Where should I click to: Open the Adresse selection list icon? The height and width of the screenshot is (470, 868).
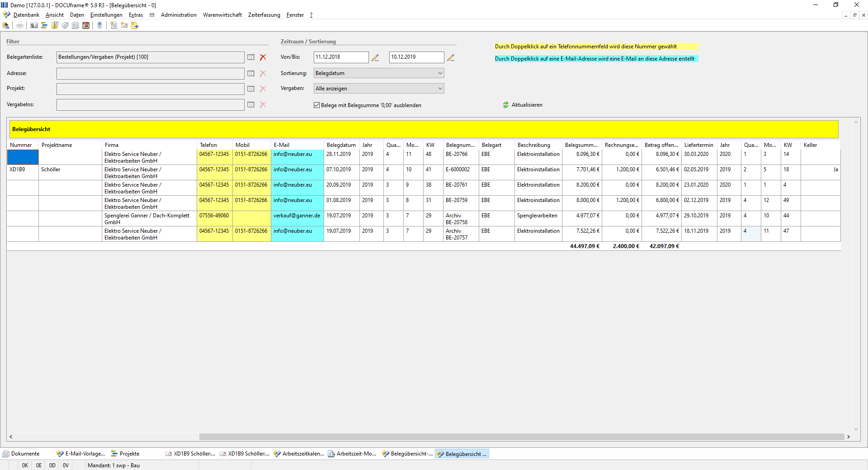pyautogui.click(x=251, y=74)
